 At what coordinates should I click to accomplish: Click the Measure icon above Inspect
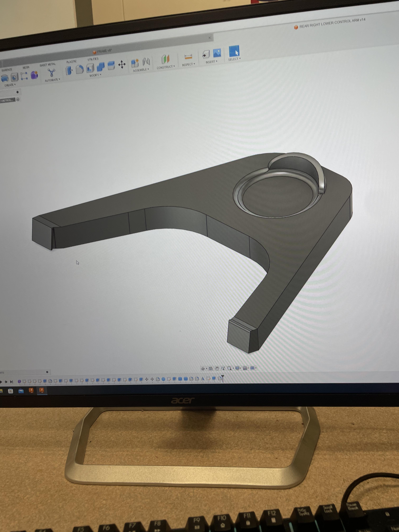tap(188, 57)
